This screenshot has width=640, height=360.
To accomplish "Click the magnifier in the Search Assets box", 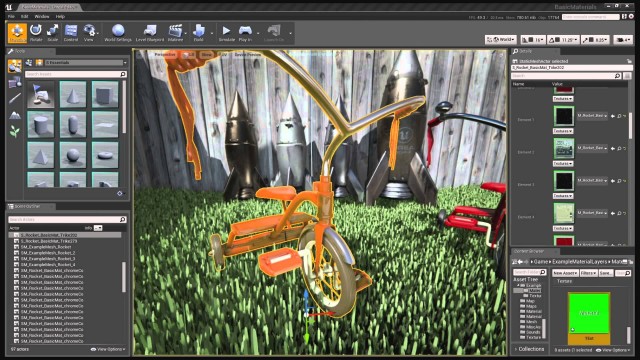I will (x=123, y=74).
